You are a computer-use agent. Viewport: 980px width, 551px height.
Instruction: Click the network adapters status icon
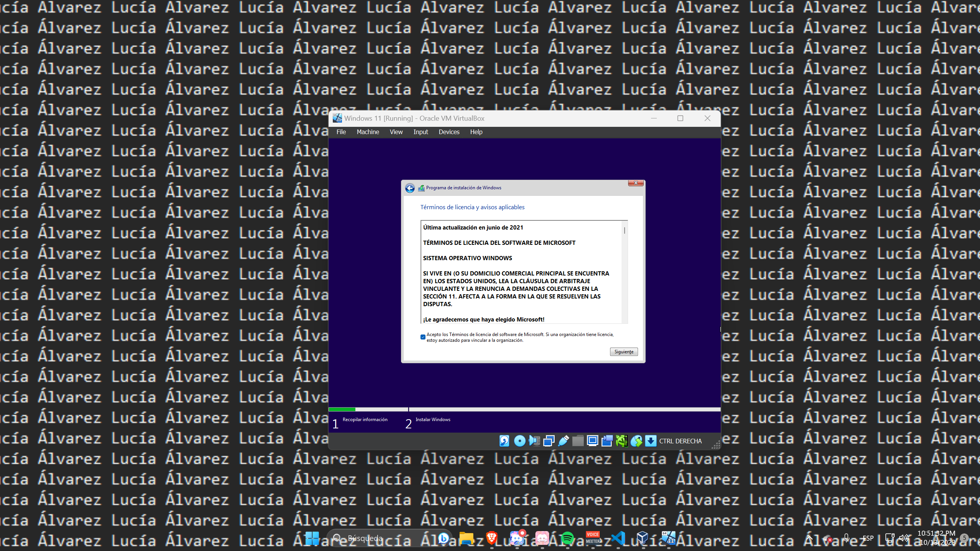(x=549, y=441)
